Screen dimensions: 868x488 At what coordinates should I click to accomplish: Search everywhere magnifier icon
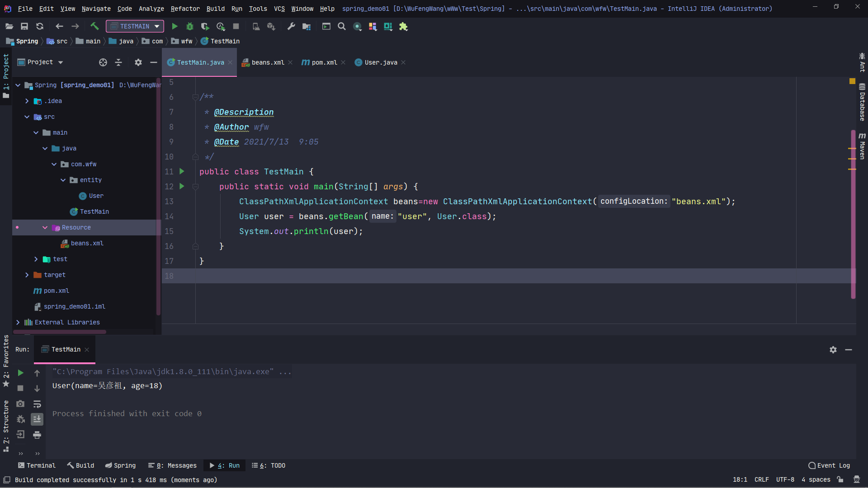coord(342,26)
